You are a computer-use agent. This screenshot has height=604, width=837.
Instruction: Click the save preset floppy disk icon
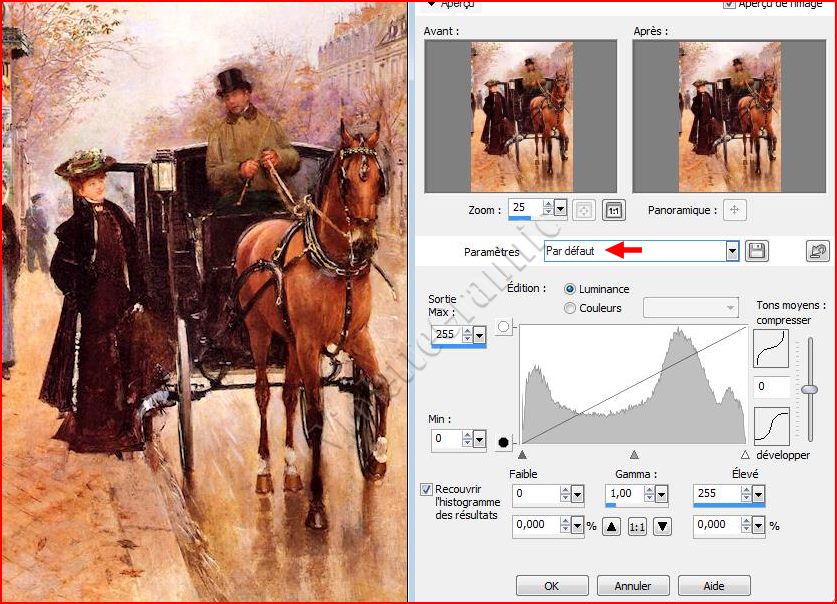pos(757,251)
